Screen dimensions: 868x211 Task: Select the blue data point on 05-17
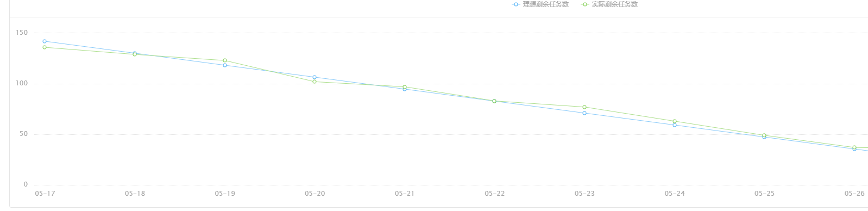pyautogui.click(x=45, y=41)
